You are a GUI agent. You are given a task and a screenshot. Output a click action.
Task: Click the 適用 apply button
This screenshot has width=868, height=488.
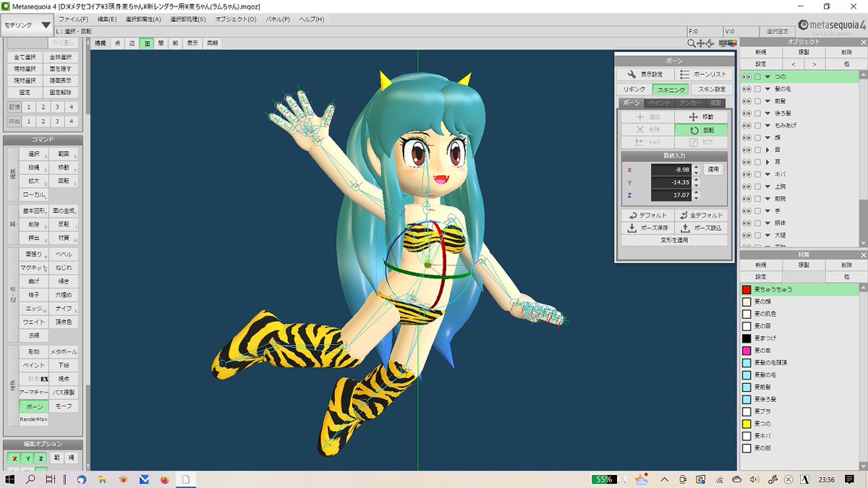(x=713, y=169)
